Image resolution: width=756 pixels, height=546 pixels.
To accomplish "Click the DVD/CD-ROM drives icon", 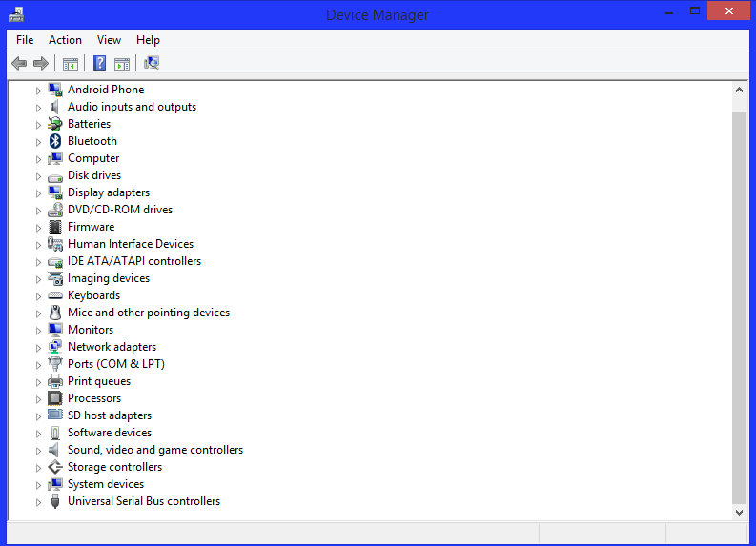I will coord(55,210).
